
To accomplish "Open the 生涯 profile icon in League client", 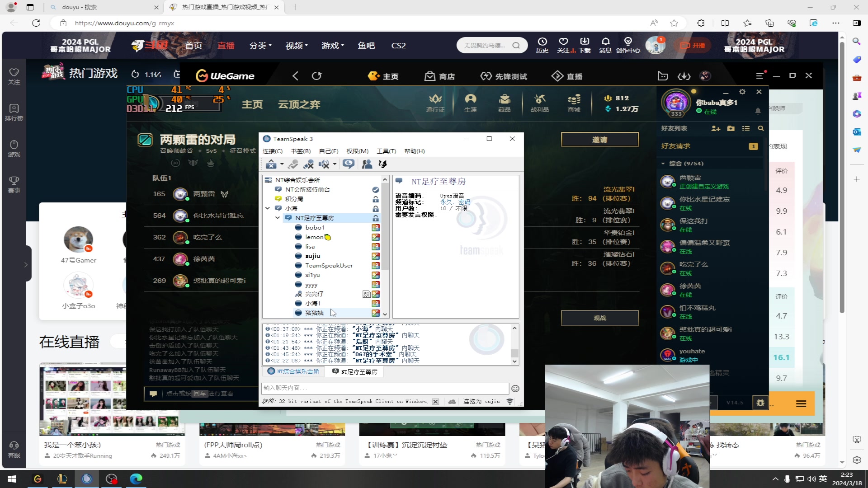I will pyautogui.click(x=471, y=103).
